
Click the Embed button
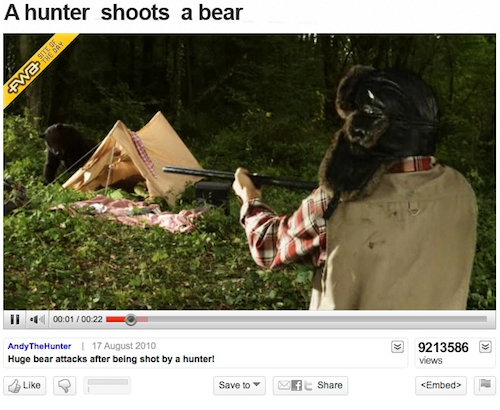[441, 386]
